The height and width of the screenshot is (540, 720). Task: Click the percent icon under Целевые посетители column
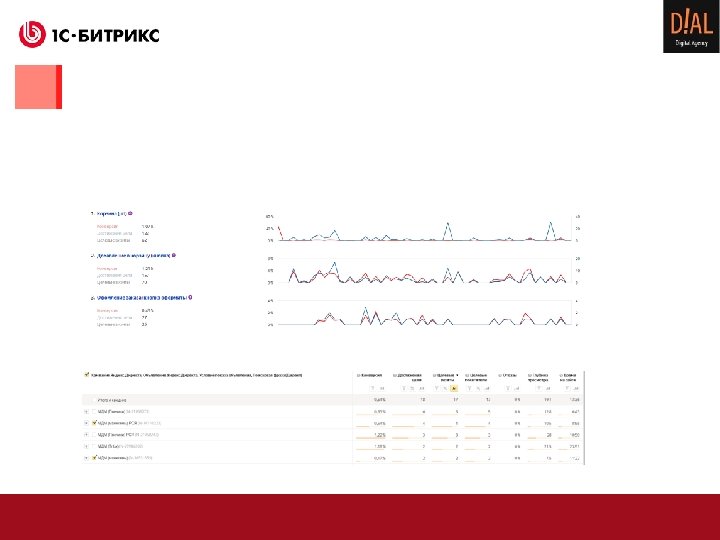pos(478,388)
